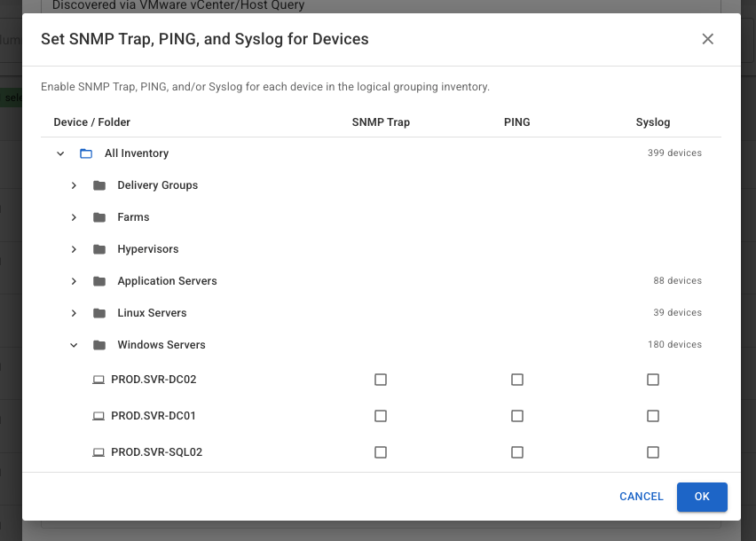Image resolution: width=756 pixels, height=541 pixels.
Task: Select the All Inventory label
Action: point(137,153)
